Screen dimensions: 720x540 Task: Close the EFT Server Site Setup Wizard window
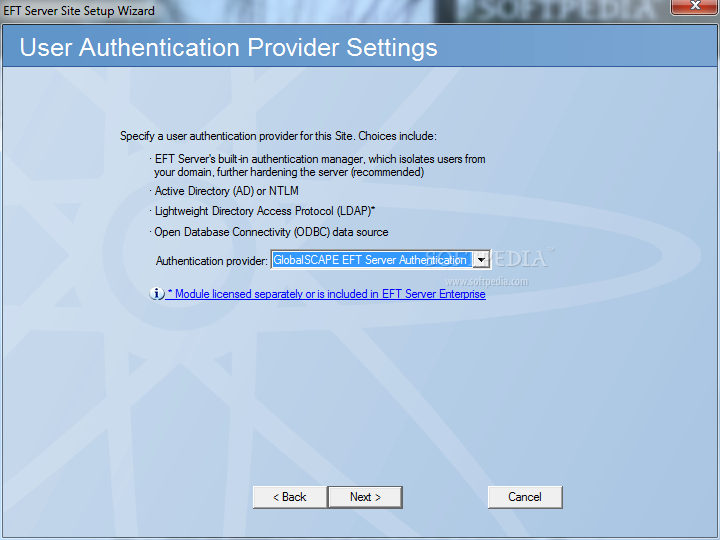695,6
